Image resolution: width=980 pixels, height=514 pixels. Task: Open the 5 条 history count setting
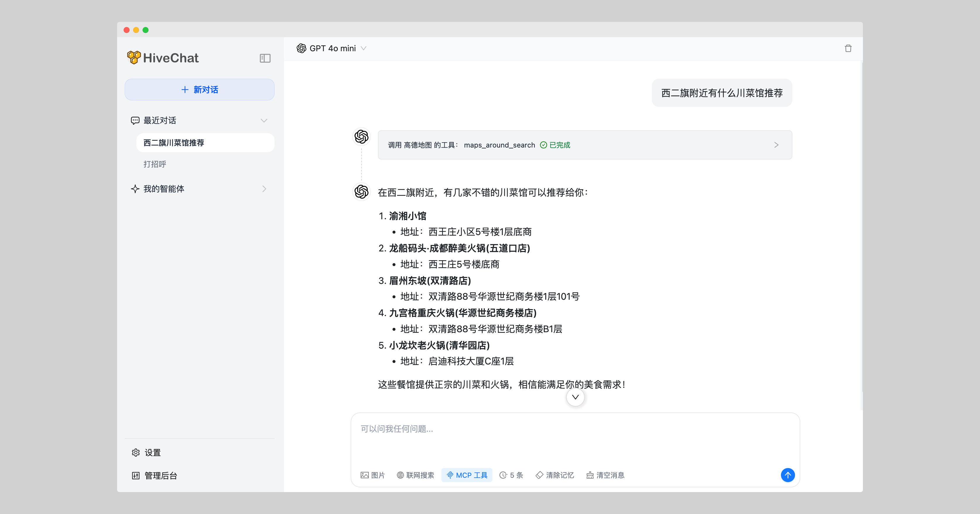511,475
